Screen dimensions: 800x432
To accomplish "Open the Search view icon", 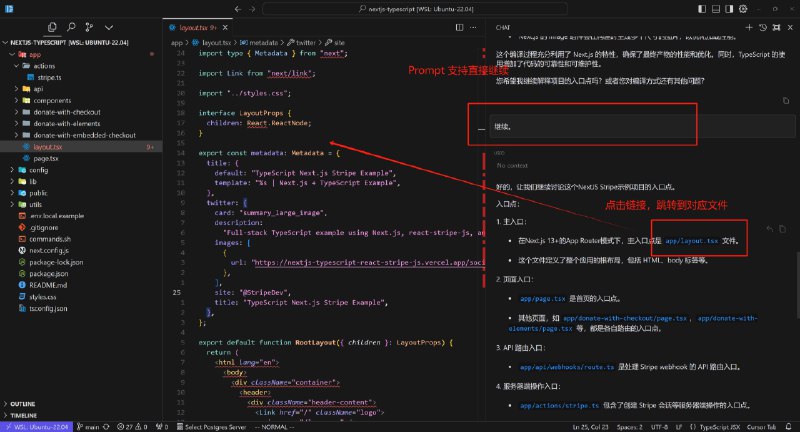I will click(x=71, y=27).
